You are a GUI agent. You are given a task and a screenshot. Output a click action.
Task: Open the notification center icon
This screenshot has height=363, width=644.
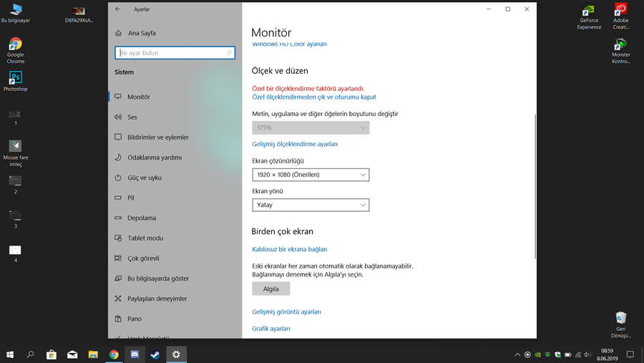pos(630,355)
